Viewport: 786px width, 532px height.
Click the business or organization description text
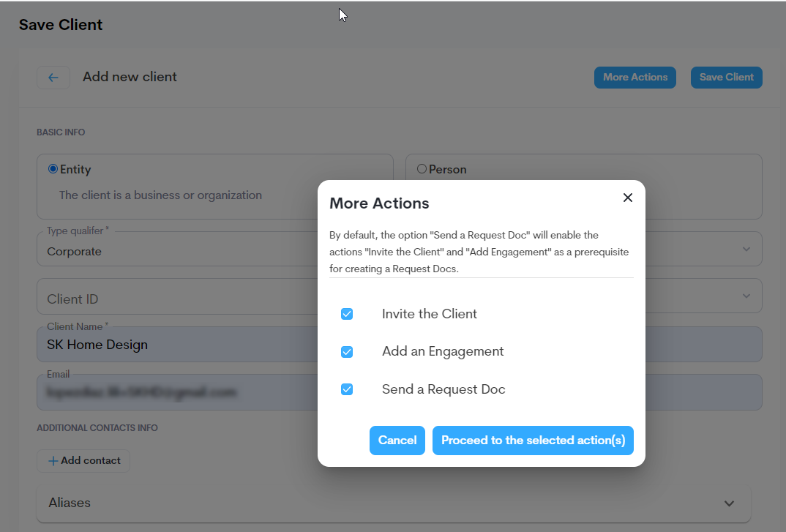tap(160, 195)
